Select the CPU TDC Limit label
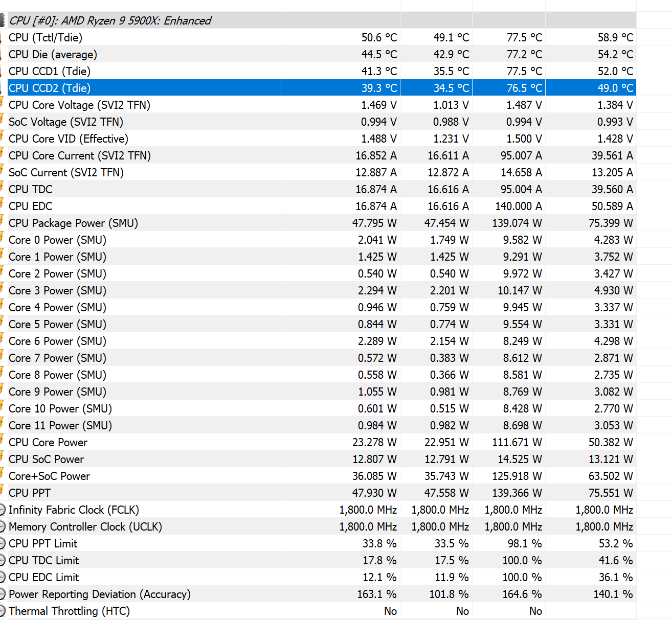Screen dimensions: 672x620 coord(44,560)
